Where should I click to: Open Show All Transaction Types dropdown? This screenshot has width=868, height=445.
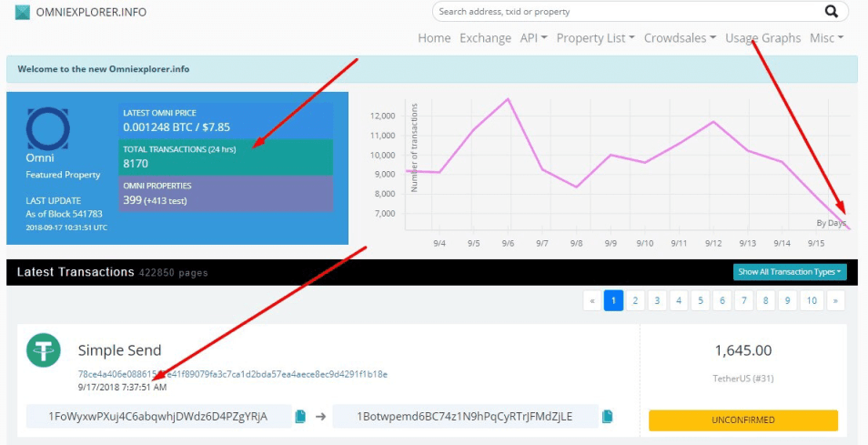[x=790, y=272]
